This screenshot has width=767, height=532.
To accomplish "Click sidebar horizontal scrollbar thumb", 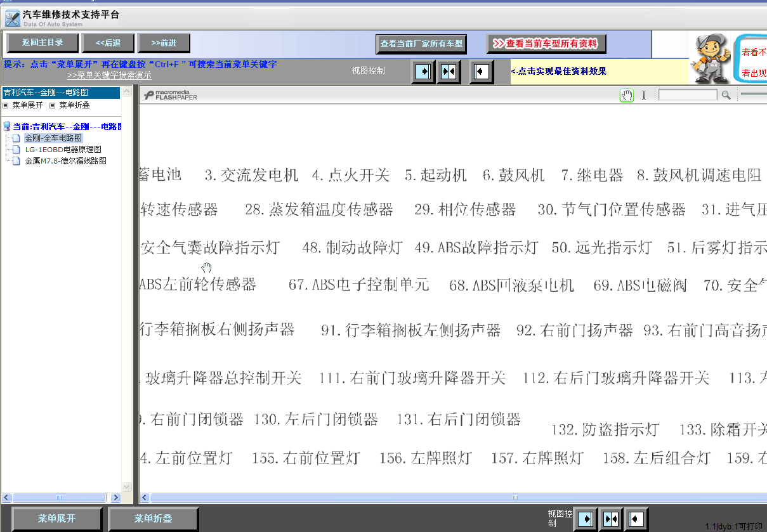I will 60,498.
